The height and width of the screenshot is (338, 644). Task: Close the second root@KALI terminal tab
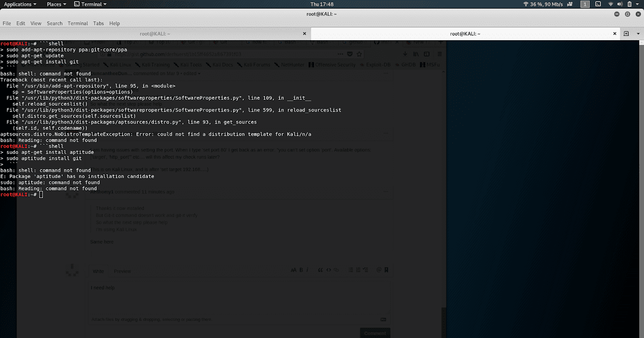click(614, 33)
